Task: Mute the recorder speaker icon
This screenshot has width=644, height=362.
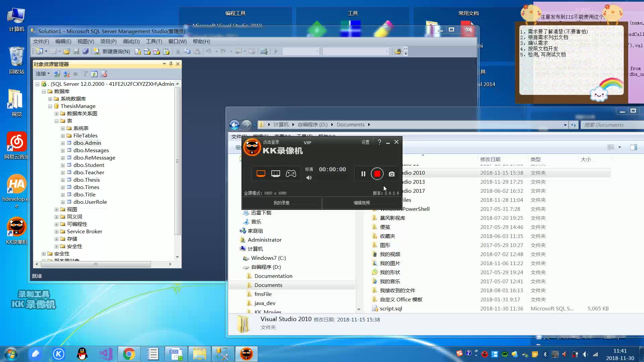Action: coord(309,178)
